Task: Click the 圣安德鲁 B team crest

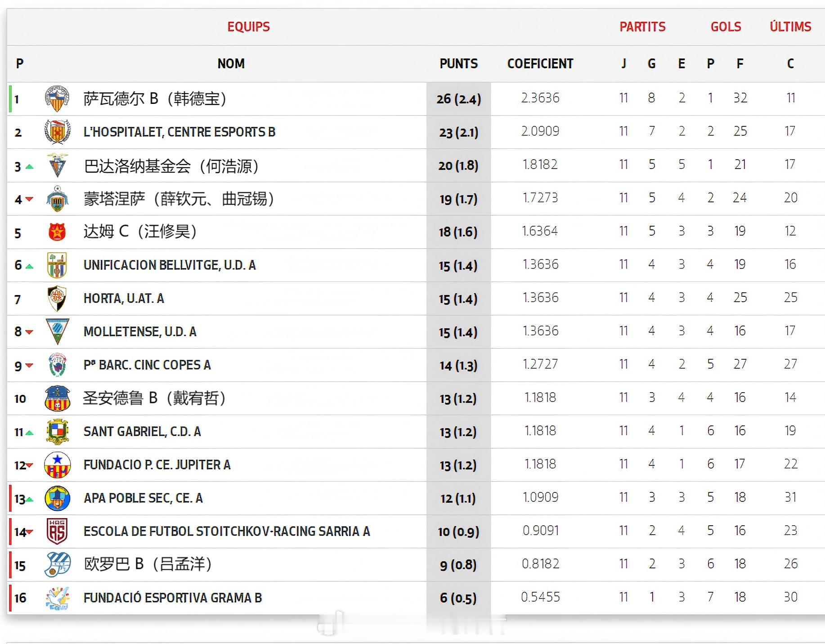Action: 57,398
